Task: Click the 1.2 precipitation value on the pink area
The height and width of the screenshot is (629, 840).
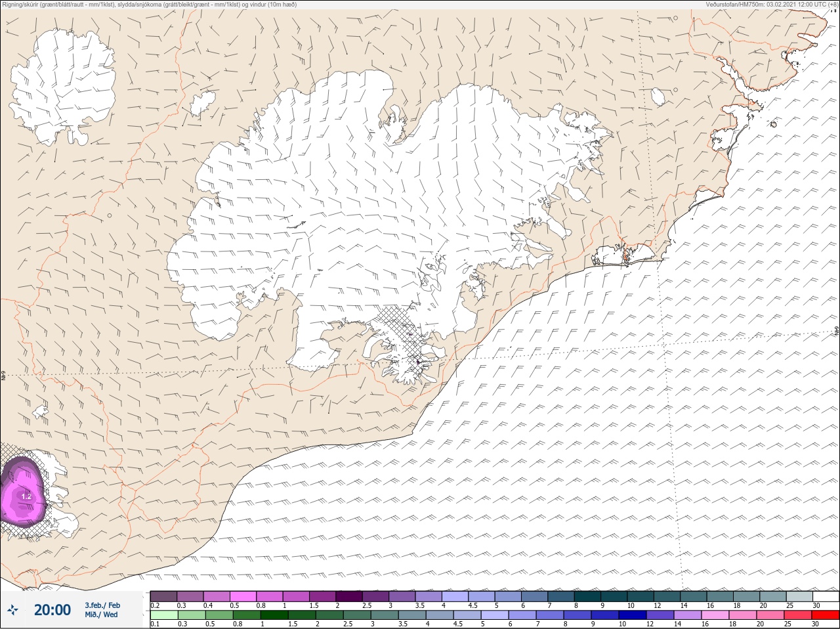Action: point(26,497)
